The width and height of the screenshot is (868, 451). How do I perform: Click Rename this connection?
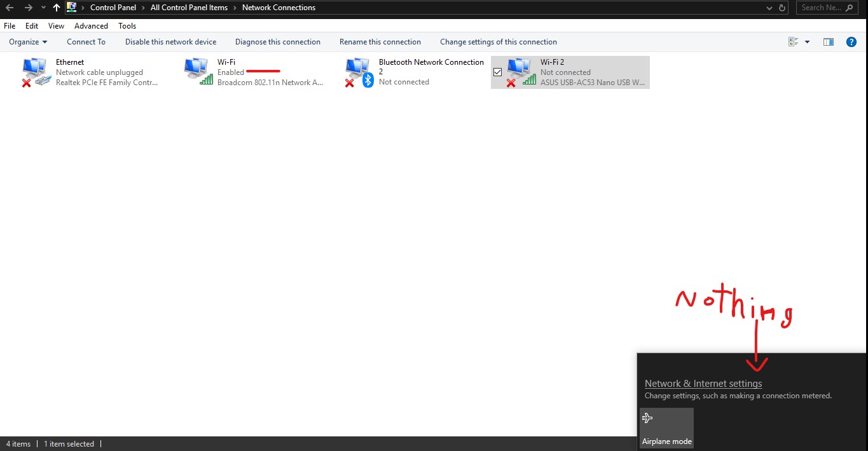click(x=380, y=42)
